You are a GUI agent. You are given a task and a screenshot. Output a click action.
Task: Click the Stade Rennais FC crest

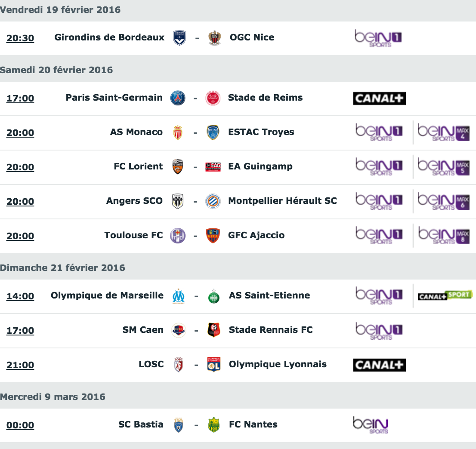(214, 330)
